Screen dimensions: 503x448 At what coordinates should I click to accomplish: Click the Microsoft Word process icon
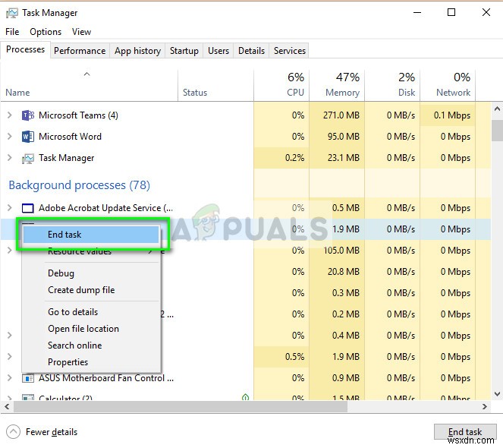click(28, 137)
